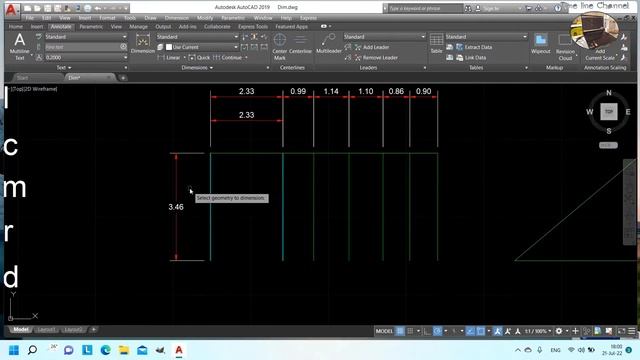Switch to the Layout1 tab
640x360 pixels.
point(46,330)
